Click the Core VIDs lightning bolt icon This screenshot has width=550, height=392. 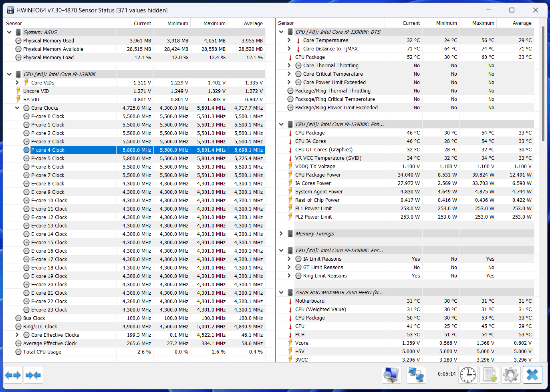click(x=26, y=82)
